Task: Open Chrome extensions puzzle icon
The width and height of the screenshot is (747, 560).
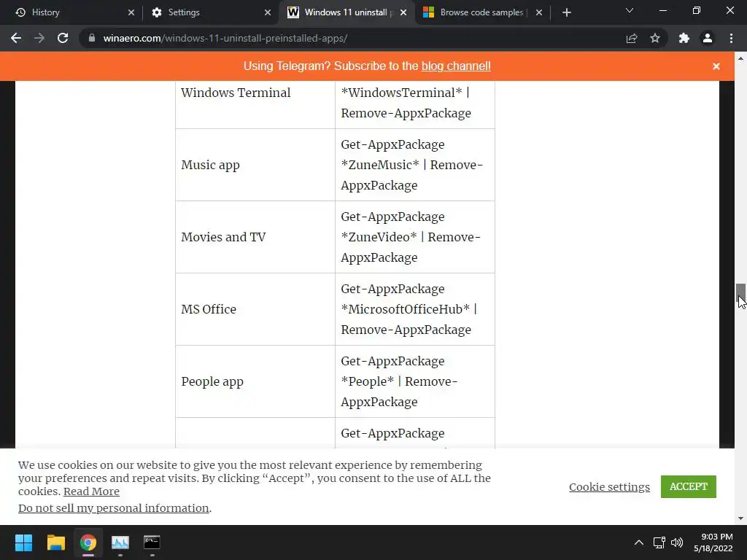Action: coord(684,38)
